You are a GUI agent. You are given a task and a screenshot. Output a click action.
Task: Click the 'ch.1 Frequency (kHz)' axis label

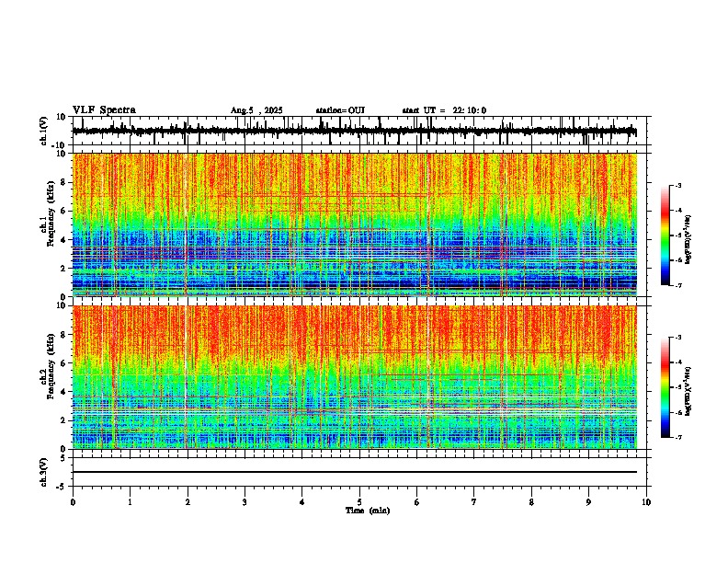pyautogui.click(x=49, y=213)
